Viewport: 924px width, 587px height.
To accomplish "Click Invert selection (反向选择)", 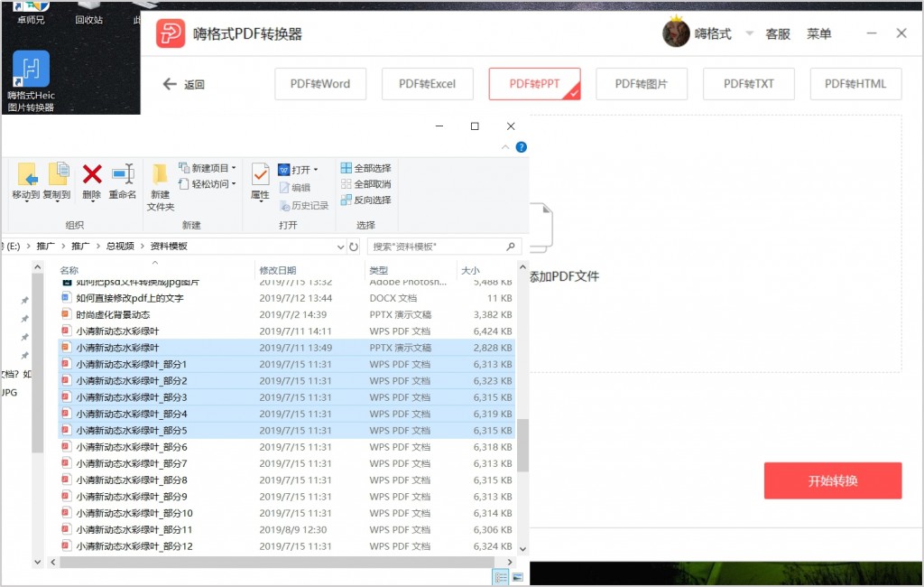I will click(366, 200).
